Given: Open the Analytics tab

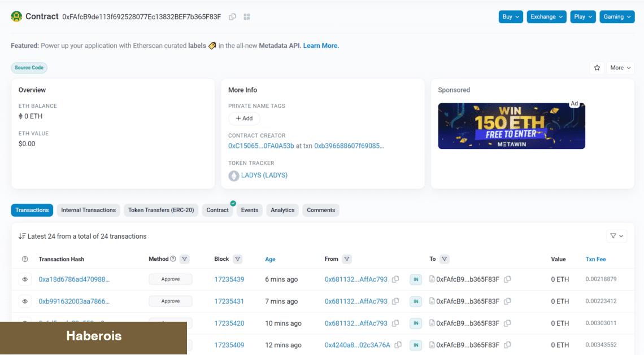Looking at the screenshot, I should pos(282,210).
